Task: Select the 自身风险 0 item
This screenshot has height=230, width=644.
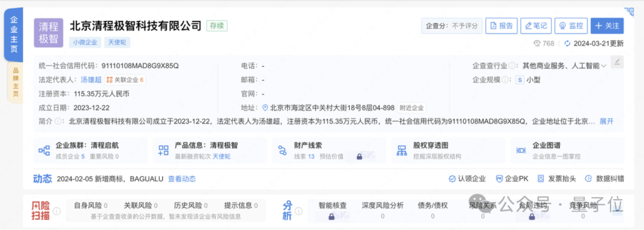Action: pyautogui.click(x=91, y=206)
